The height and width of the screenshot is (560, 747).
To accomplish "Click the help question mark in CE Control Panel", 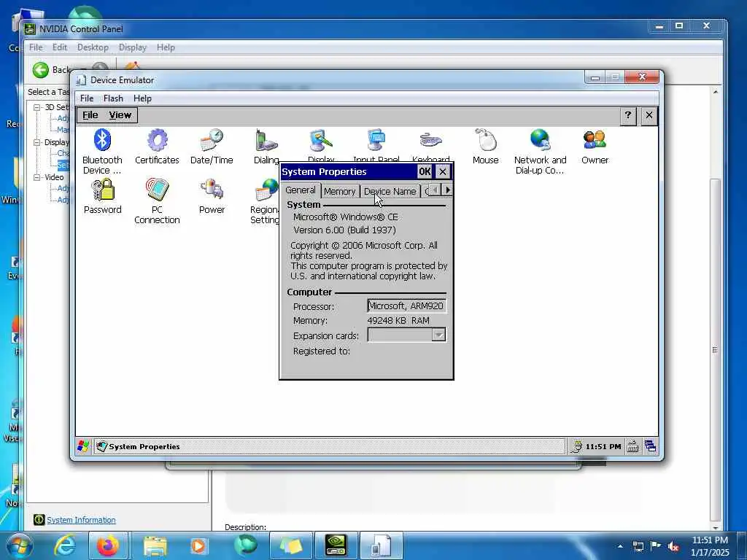I will (x=628, y=115).
